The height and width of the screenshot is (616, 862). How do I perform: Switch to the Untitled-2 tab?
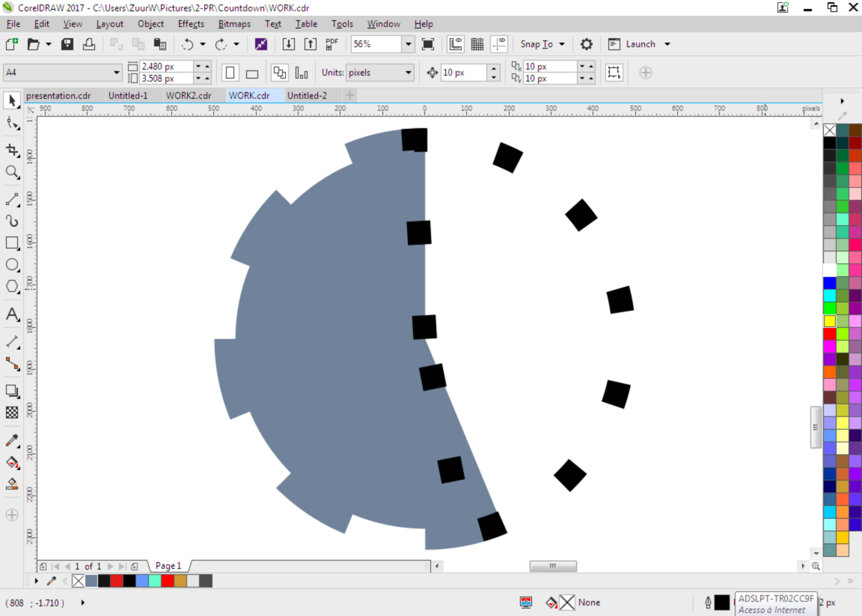coord(307,95)
